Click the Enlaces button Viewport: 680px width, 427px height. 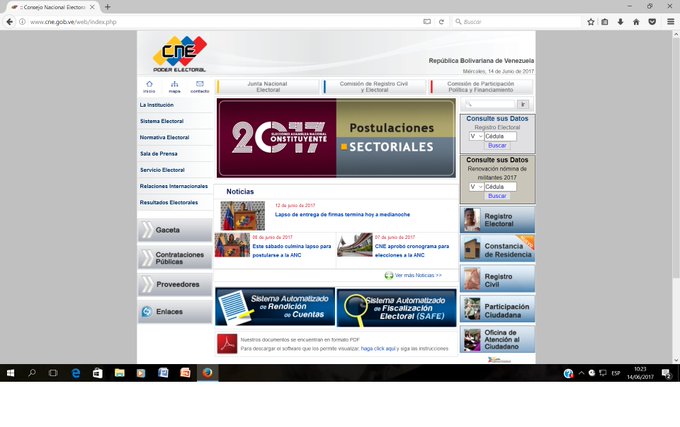pos(175,311)
